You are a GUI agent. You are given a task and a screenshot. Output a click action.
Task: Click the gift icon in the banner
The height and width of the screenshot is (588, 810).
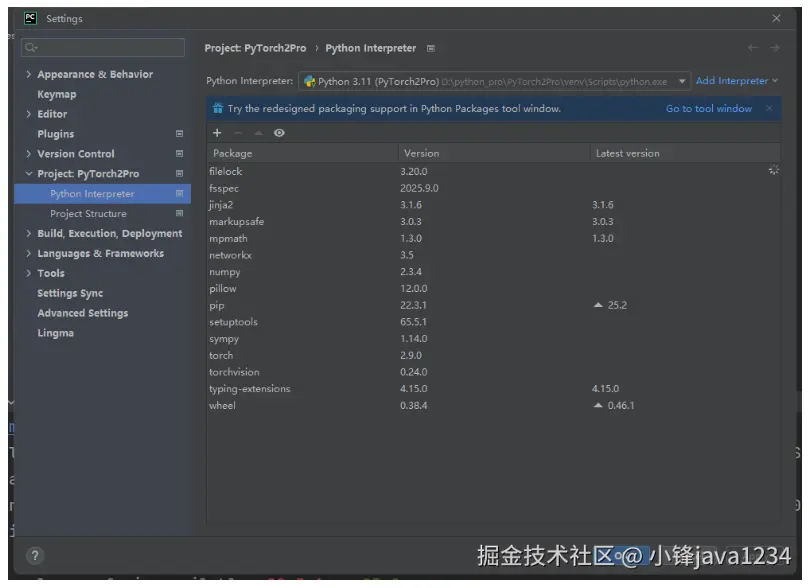pyautogui.click(x=218, y=108)
